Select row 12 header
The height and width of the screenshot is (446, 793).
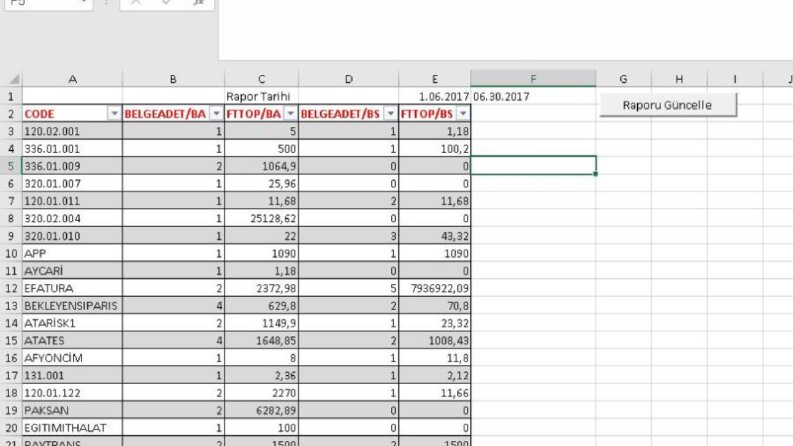pos(11,288)
